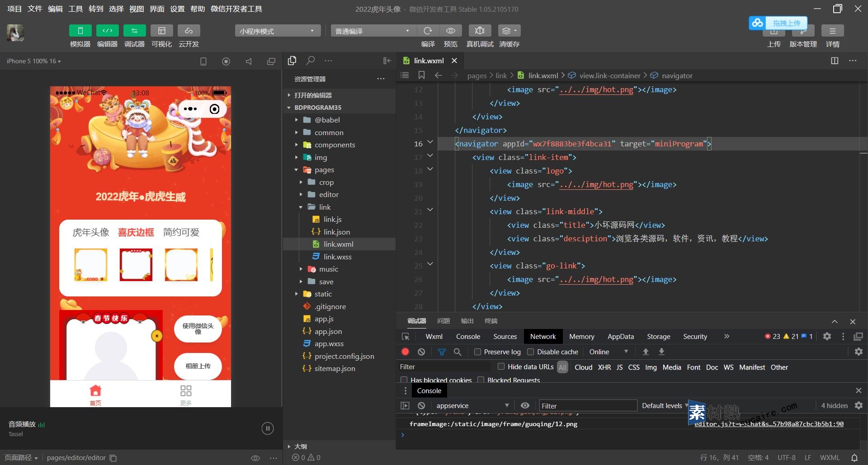Screen dimensions: 868x465
Task: Filter network by XHR
Action: pyautogui.click(x=604, y=367)
